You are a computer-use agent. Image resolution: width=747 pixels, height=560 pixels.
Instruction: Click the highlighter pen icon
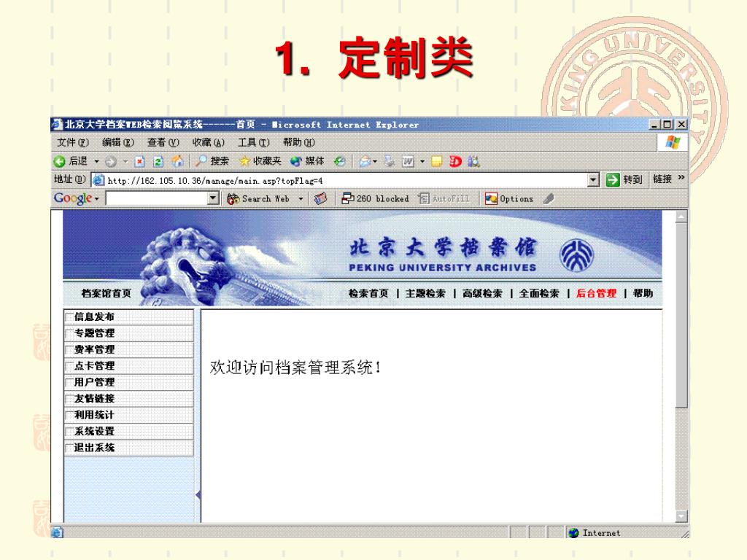coord(549,198)
